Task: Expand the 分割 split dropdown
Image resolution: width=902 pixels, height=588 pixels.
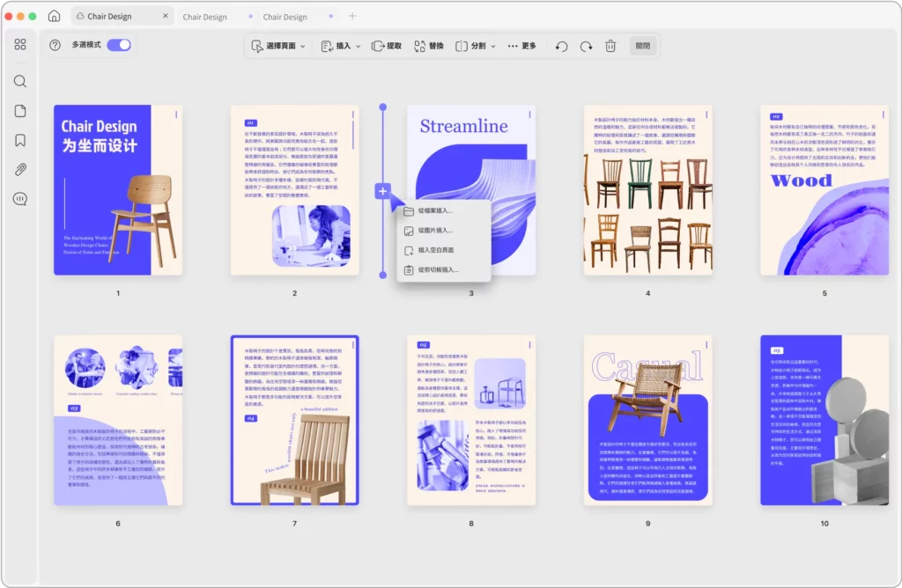Action: 475,46
